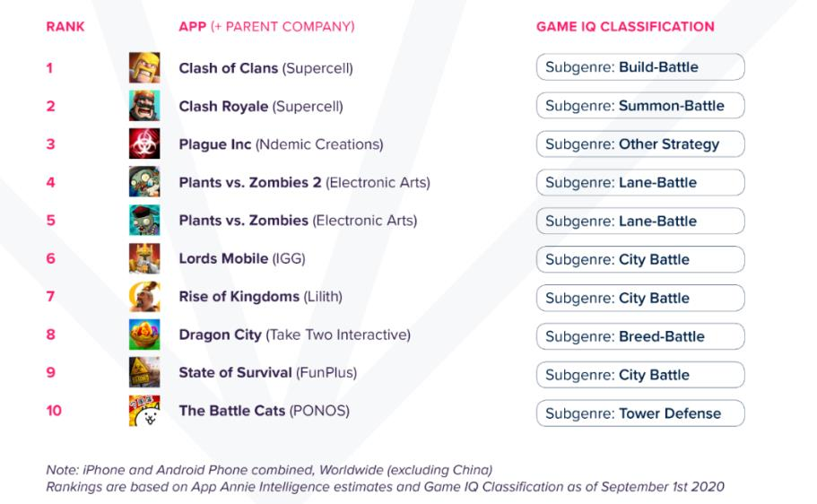Viewport: 817px width, 504px height.
Task: Open the Rise of Kingdoms (Lilith) title
Action: coord(260,297)
